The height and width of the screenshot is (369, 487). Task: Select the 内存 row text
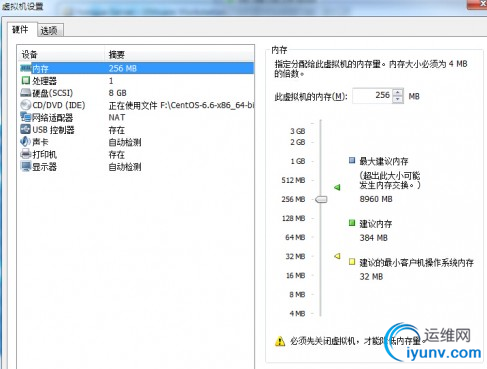(x=40, y=69)
